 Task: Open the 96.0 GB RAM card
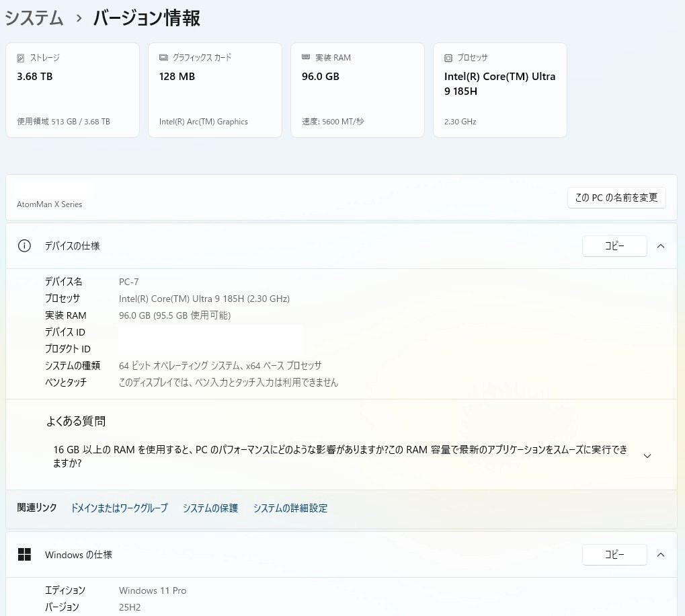pos(357,90)
